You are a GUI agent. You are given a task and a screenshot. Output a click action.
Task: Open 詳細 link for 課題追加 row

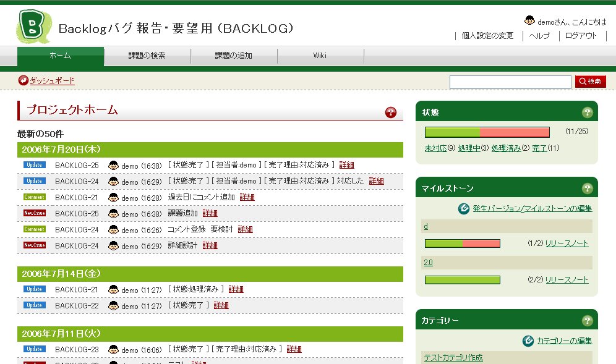pyautogui.click(x=210, y=214)
